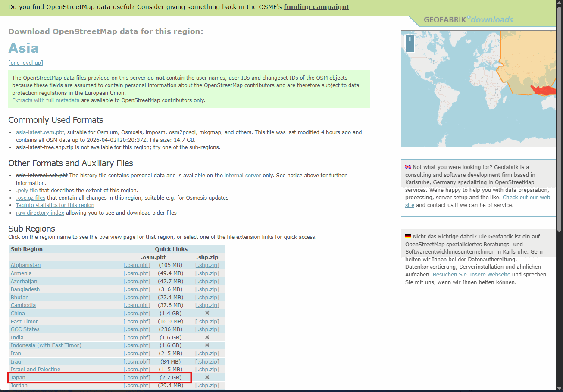This screenshot has width=563, height=392.
Task: Download the Cambodia .osm.pbf file
Action: (x=137, y=305)
